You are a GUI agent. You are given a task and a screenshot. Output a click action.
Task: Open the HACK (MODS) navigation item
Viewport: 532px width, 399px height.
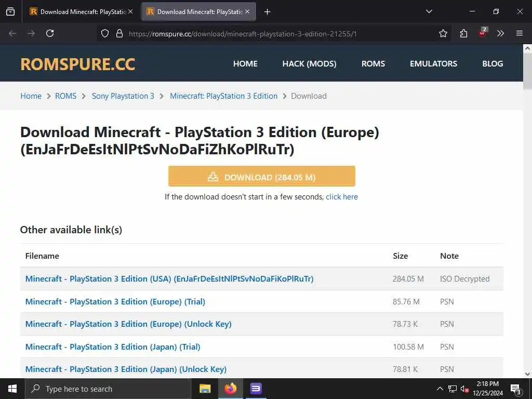[x=310, y=63]
